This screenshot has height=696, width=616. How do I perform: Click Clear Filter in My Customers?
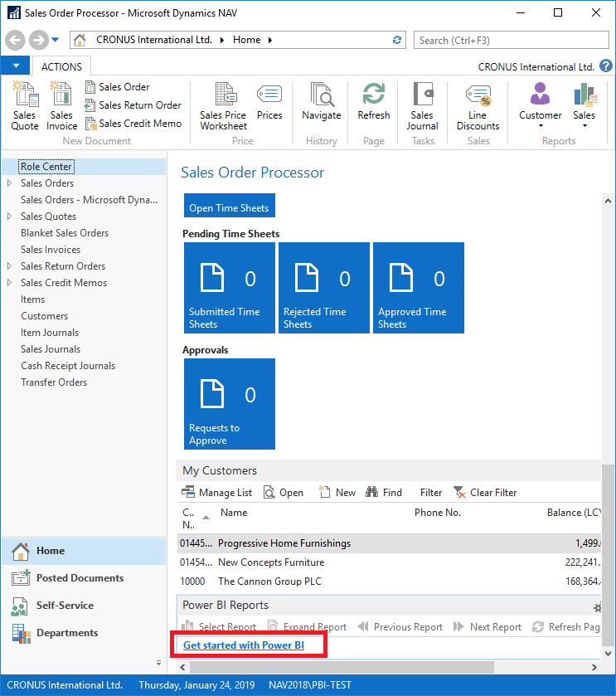coord(485,492)
